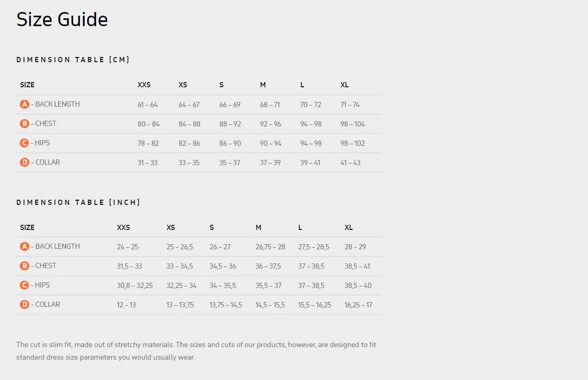Click the Size Guide page title
This screenshot has height=380, width=588.
(x=62, y=20)
